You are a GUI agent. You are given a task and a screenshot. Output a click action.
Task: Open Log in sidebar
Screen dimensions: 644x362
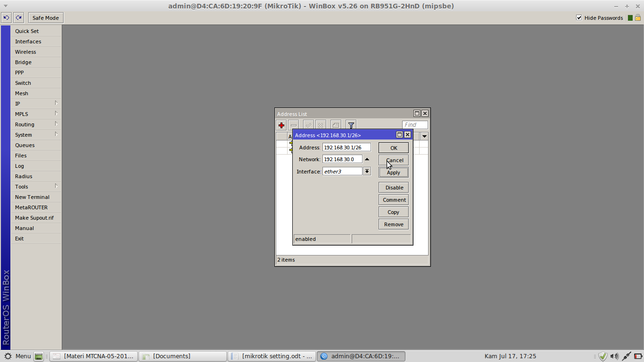36,166
